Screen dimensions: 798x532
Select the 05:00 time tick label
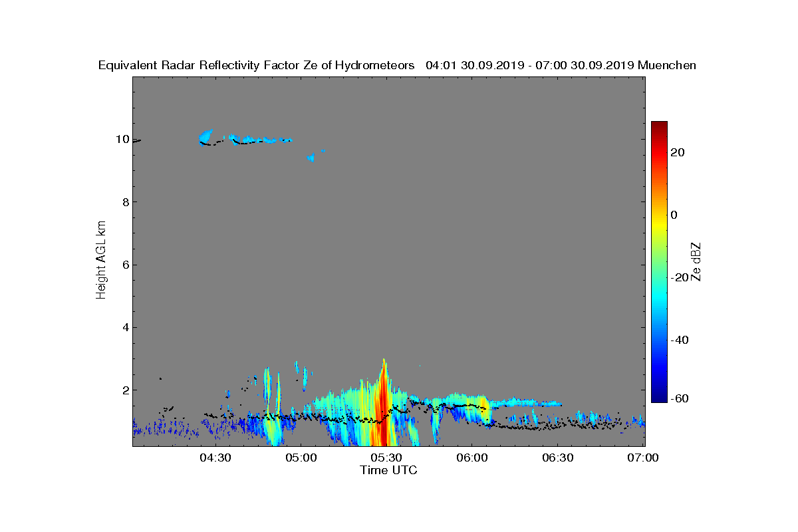click(x=301, y=458)
